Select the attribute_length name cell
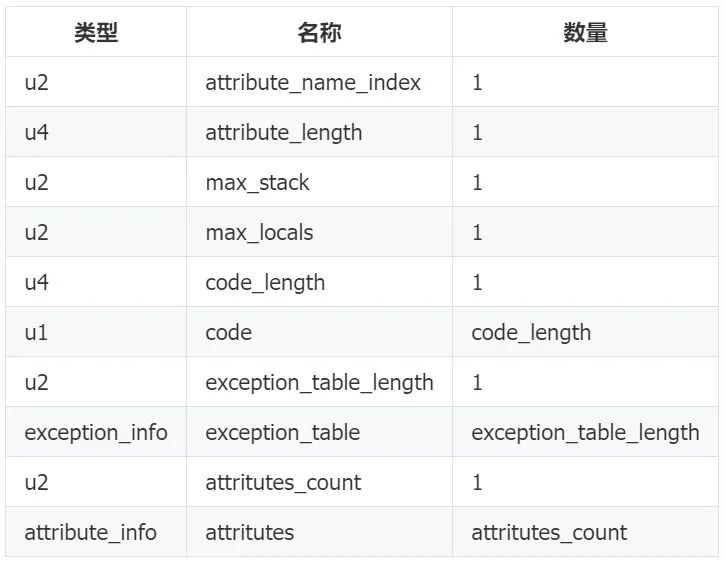This screenshot has height=562, width=725. 284,132
